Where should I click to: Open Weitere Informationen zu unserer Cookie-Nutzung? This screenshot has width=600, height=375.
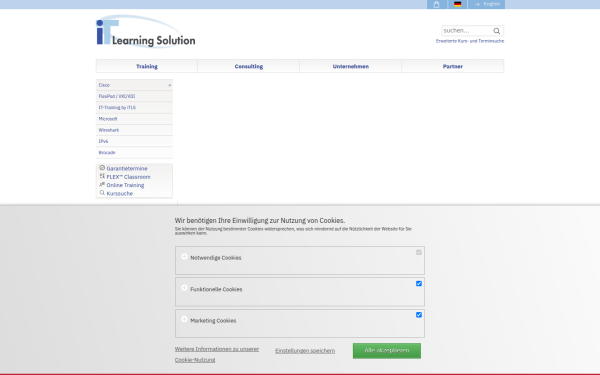(217, 354)
